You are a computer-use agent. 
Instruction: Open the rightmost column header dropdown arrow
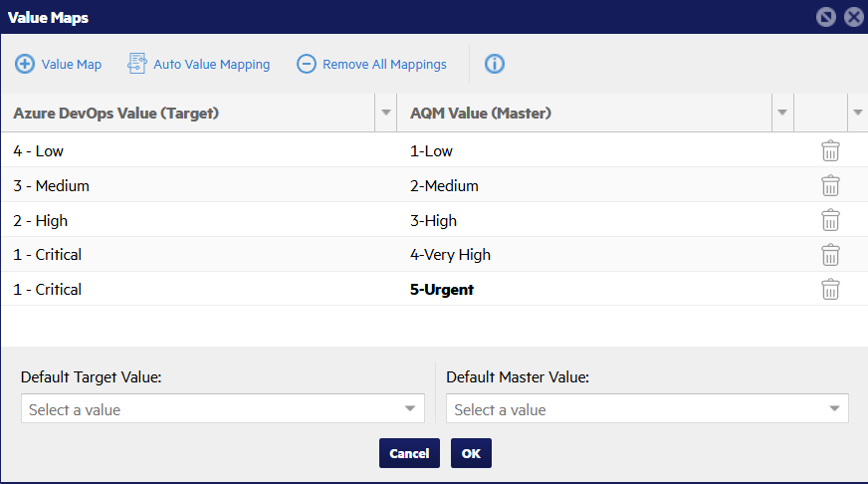click(857, 114)
